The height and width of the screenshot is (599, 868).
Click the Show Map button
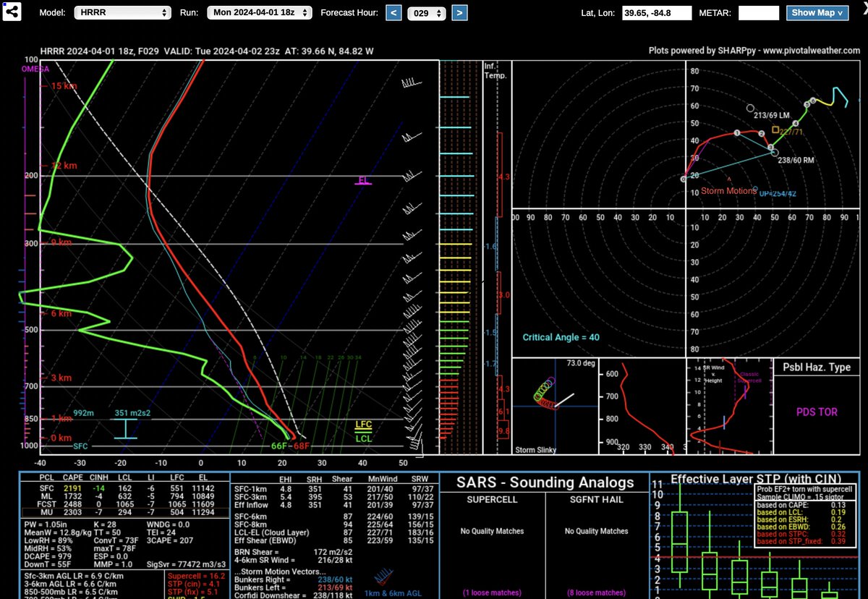tap(817, 13)
